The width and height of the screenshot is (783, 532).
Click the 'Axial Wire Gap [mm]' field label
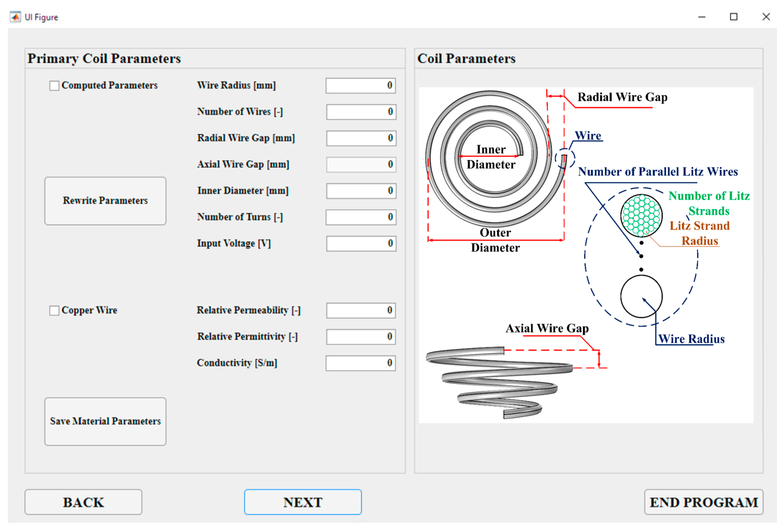coord(243,165)
